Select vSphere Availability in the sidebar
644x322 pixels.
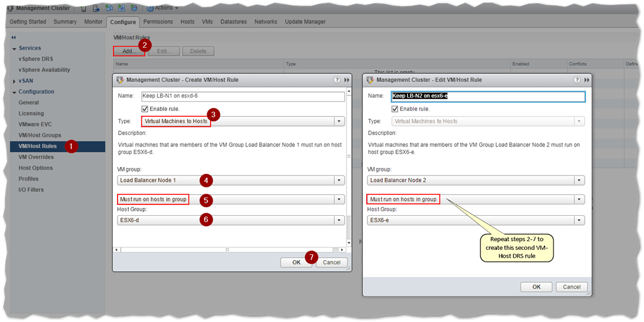pos(44,70)
